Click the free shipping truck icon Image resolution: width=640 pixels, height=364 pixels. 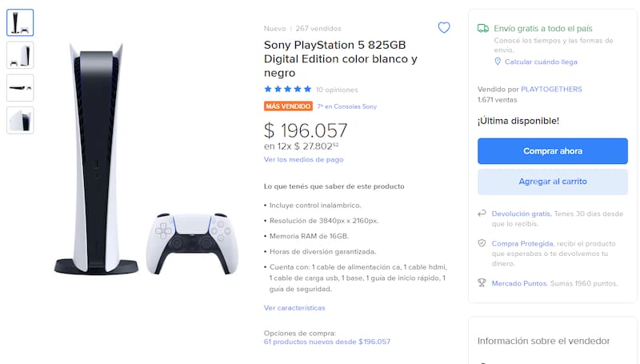[x=482, y=27]
